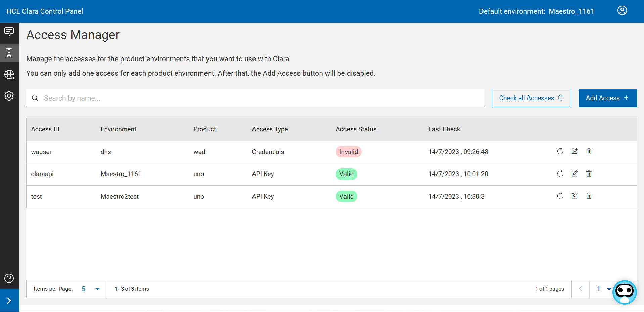Sort by the Access Status column header
This screenshot has width=644, height=312.
coord(356,129)
